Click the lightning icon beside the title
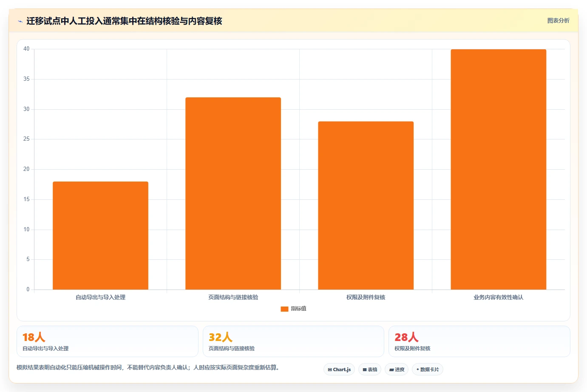The height and width of the screenshot is (392, 587). (20, 21)
